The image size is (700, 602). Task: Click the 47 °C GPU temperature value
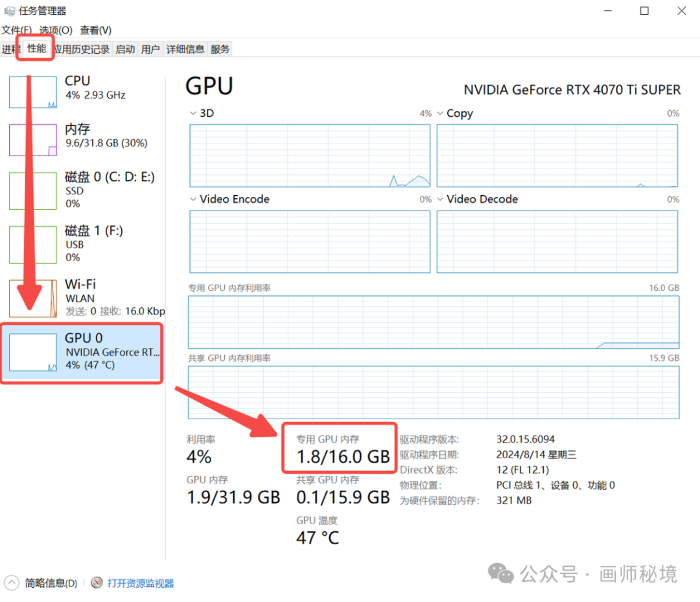(x=318, y=538)
